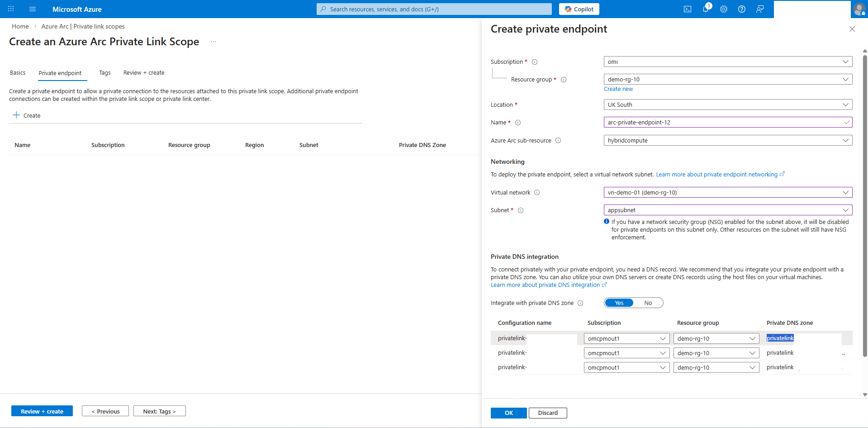This screenshot has height=428, width=868.
Task: Open Cloud Shell from the top bar
Action: click(688, 9)
